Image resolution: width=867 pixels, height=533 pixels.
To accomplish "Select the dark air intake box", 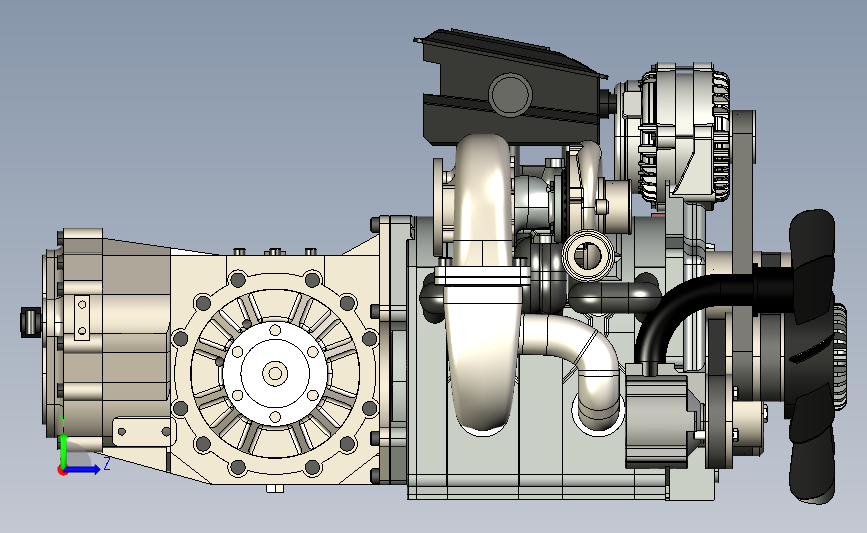I will pyautogui.click(x=509, y=88).
